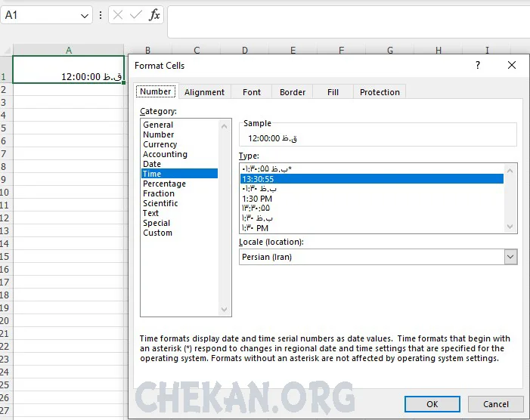Viewport: 530px width, 420px height.
Task: Select row 10 header
Action: 6,192
